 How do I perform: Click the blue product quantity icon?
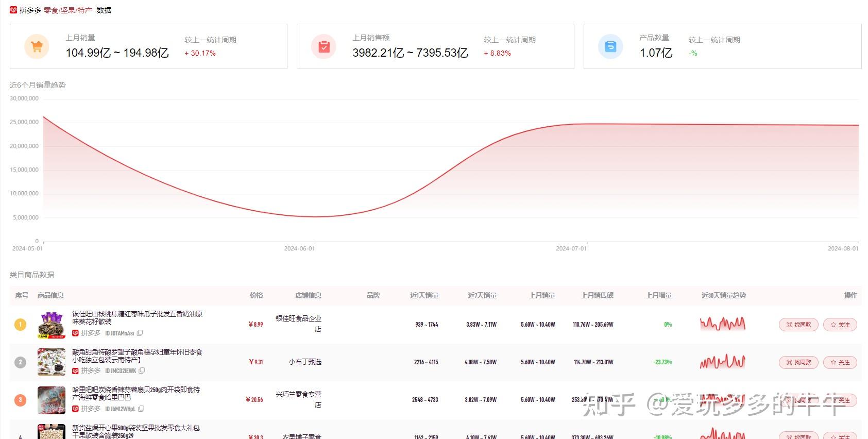pos(610,47)
